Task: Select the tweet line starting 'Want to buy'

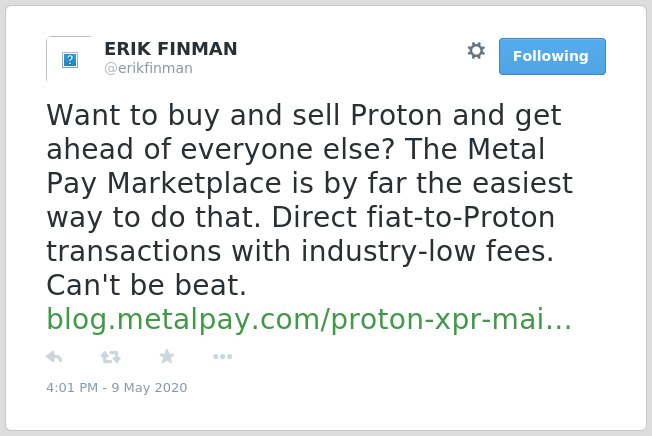Action: 304,116
